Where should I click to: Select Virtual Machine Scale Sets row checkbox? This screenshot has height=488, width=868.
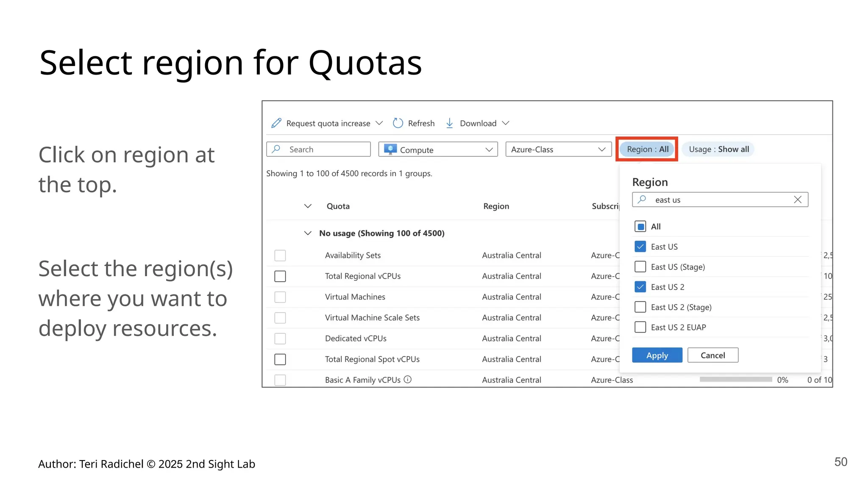click(280, 318)
